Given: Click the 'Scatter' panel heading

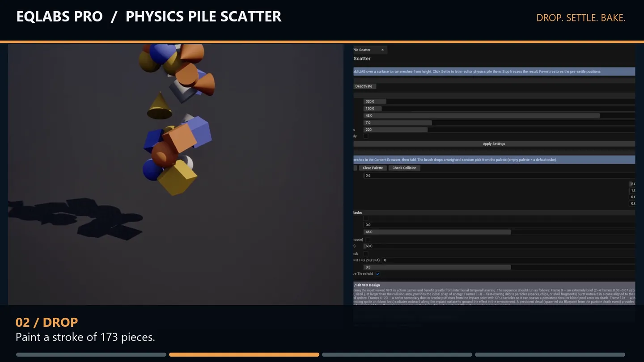Looking at the screenshot, I should tap(362, 59).
